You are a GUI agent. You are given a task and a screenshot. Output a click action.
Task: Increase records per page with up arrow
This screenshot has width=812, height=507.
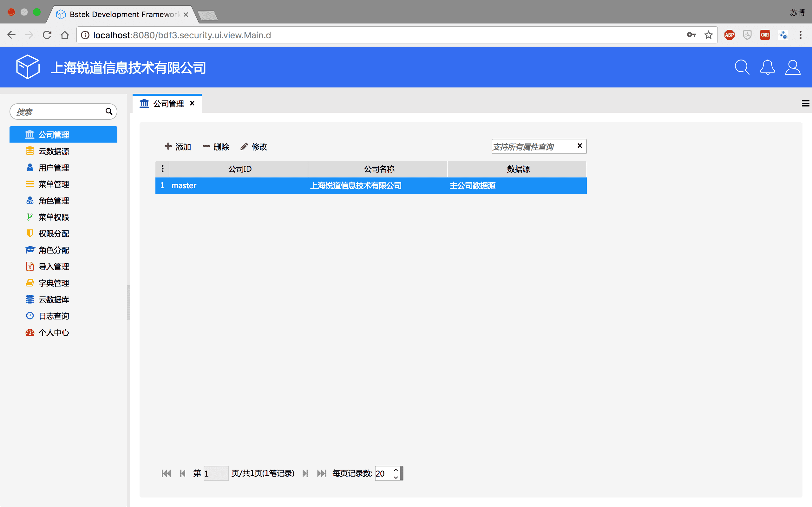click(x=396, y=470)
